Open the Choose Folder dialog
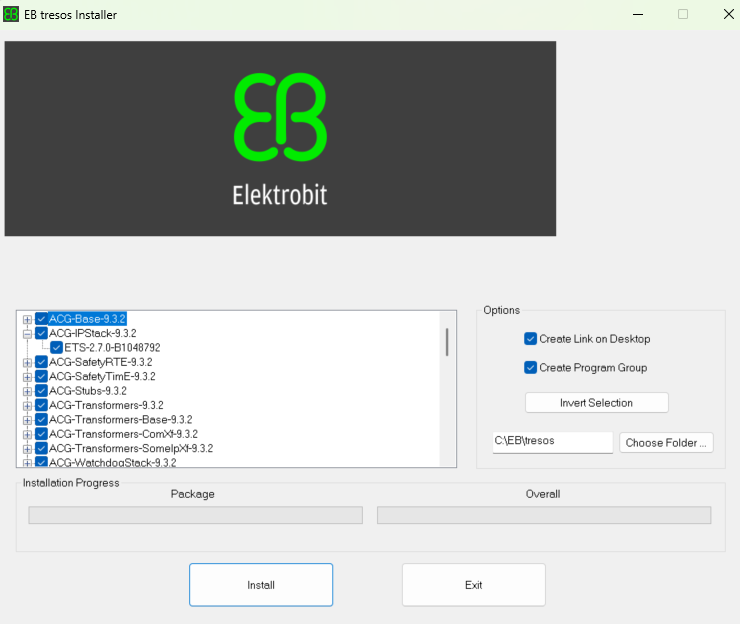 click(x=666, y=443)
